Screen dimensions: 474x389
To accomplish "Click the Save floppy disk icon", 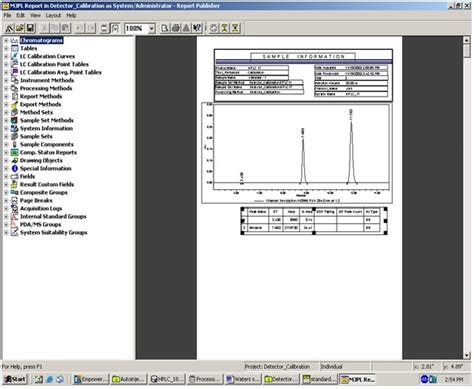I will 31,28.
